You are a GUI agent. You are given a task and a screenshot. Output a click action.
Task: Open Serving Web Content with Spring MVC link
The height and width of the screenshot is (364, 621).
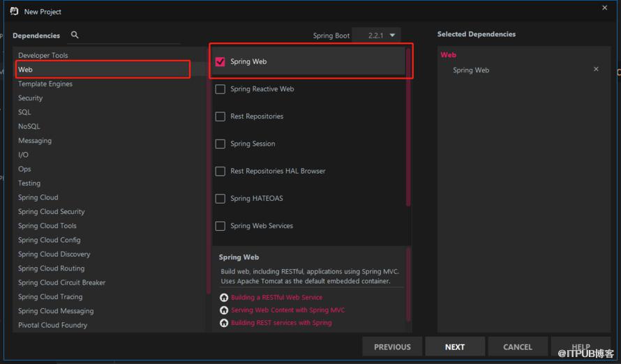pos(287,310)
